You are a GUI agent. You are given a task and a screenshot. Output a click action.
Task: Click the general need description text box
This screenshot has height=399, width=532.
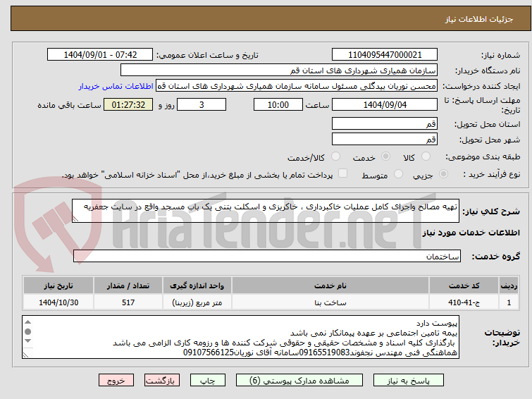pos(266,211)
